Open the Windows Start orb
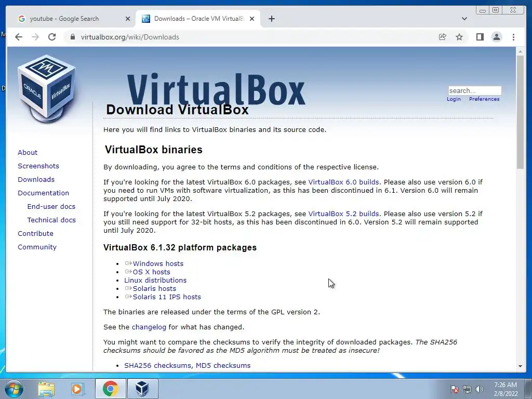The width and height of the screenshot is (532, 399). click(14, 389)
